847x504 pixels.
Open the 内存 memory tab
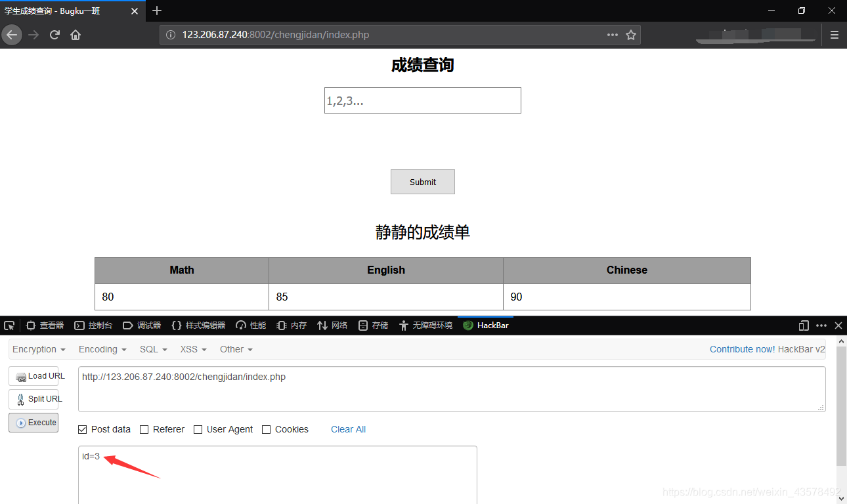click(292, 325)
